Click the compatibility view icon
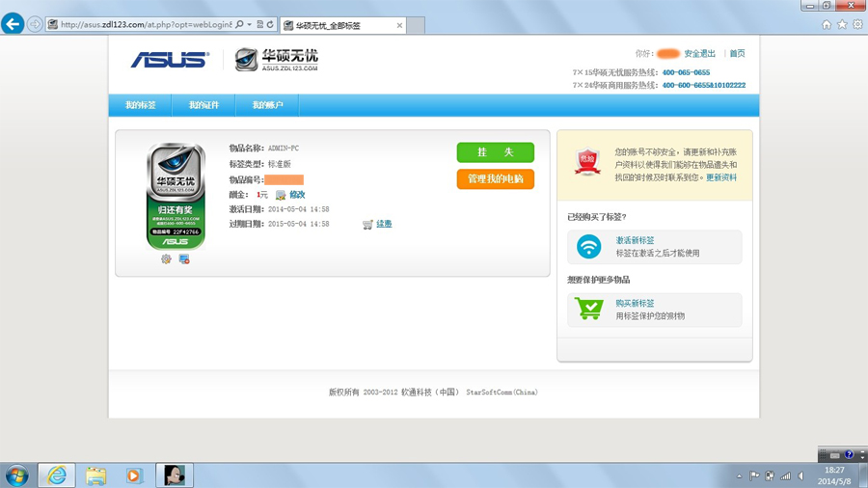Viewport: 868px width, 488px height. tap(259, 24)
